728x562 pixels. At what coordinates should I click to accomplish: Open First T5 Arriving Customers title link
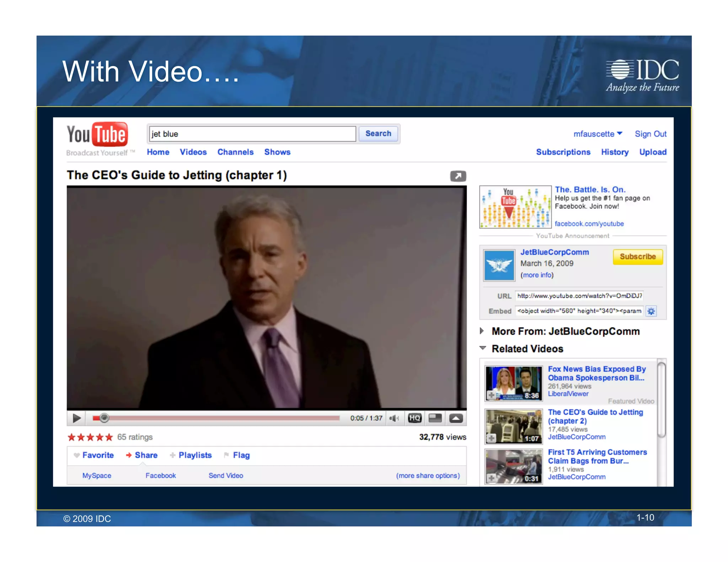point(597,456)
